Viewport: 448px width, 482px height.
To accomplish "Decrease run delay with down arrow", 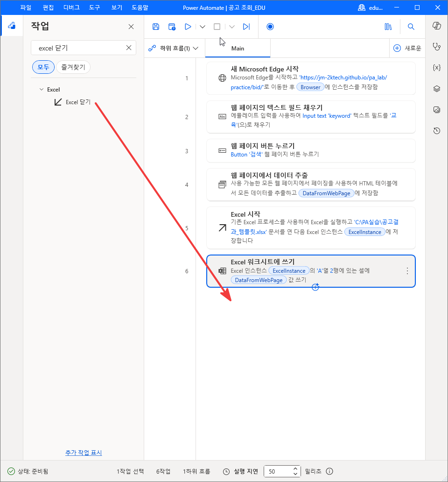I will coord(295,474).
